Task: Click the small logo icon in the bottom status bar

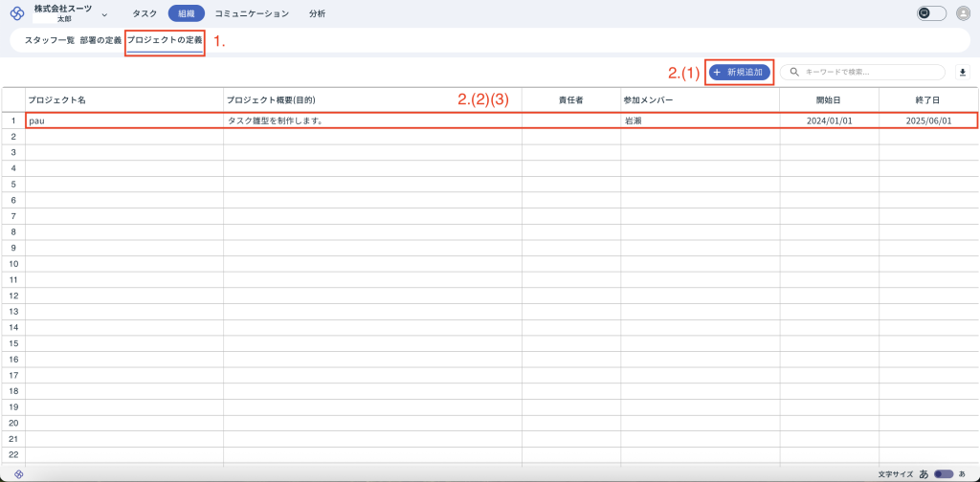Action: (x=18, y=474)
